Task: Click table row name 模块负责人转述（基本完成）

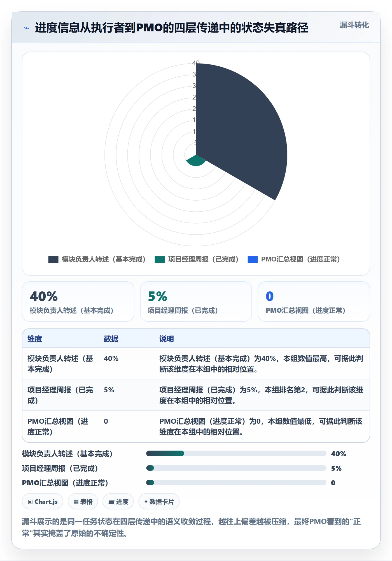Action: pyautogui.click(x=60, y=364)
